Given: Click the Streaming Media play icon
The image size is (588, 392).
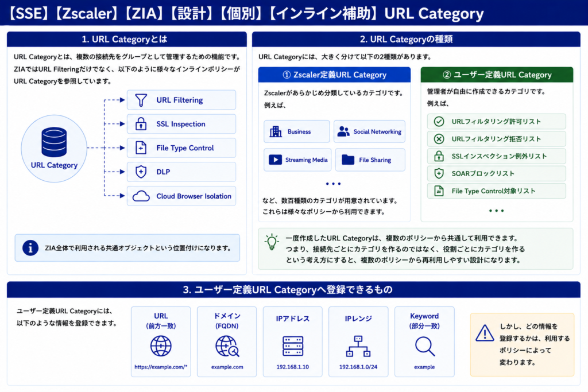Looking at the screenshot, I should 275,160.
